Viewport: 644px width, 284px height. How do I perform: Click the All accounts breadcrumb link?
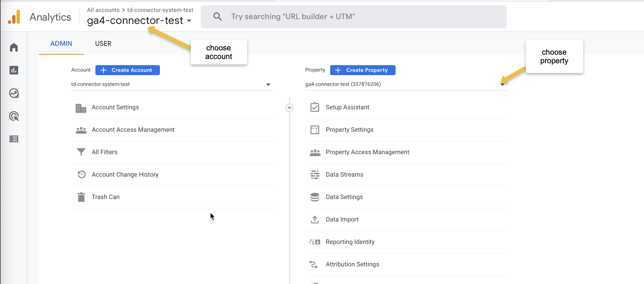pyautogui.click(x=103, y=10)
